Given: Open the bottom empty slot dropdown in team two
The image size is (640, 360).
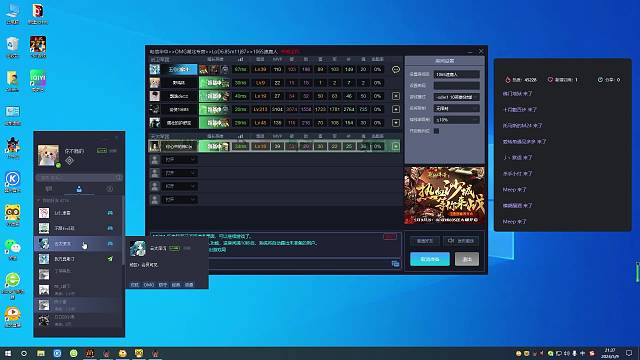Looking at the screenshot, I should (x=180, y=200).
